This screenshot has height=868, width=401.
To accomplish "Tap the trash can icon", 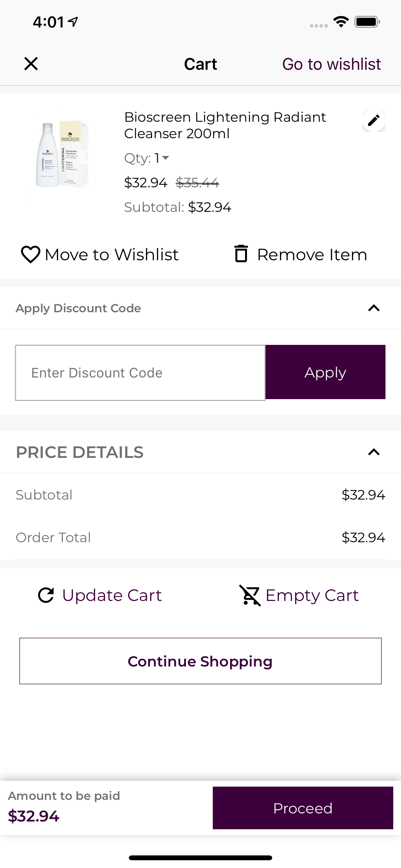I will tap(241, 253).
